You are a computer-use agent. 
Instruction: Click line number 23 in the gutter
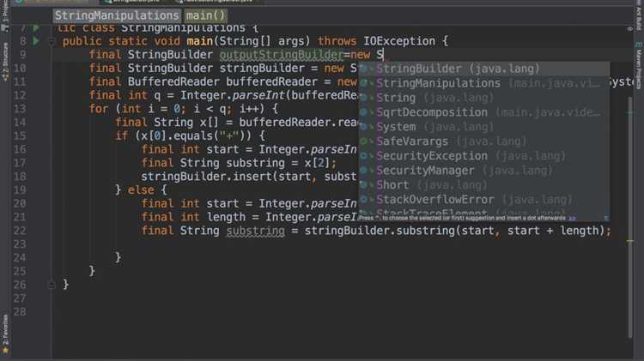[x=19, y=244]
